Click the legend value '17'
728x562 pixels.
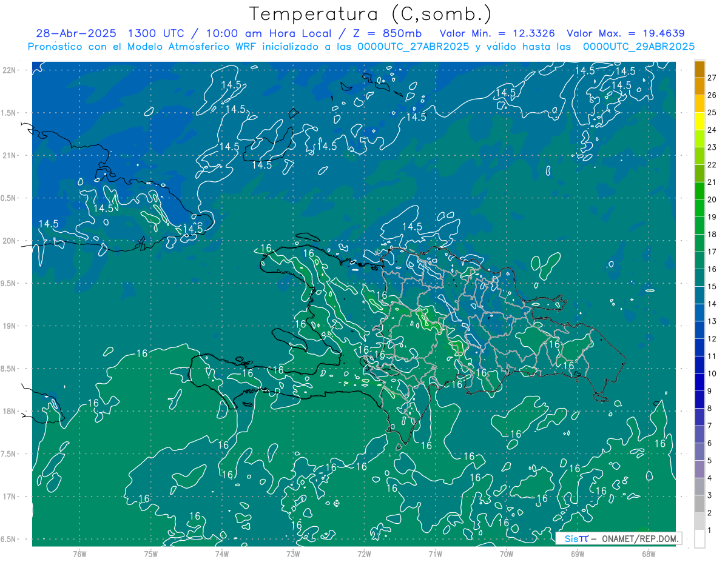tap(712, 252)
